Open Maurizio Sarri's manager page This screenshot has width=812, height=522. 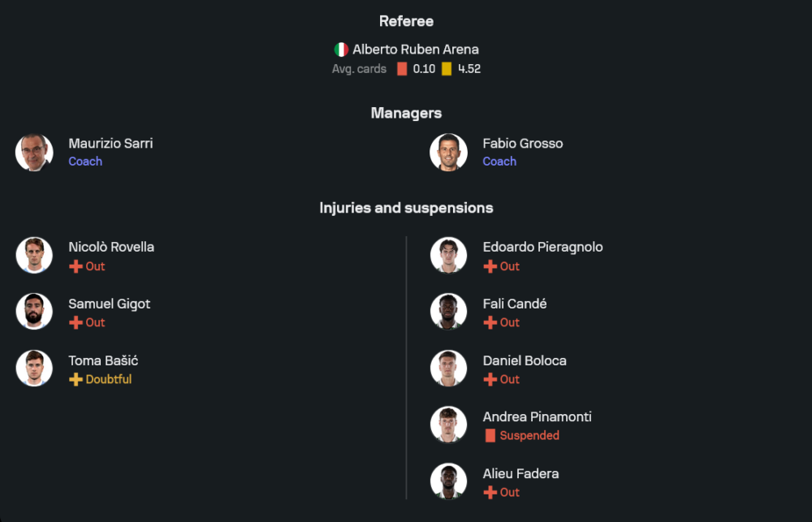(x=110, y=144)
